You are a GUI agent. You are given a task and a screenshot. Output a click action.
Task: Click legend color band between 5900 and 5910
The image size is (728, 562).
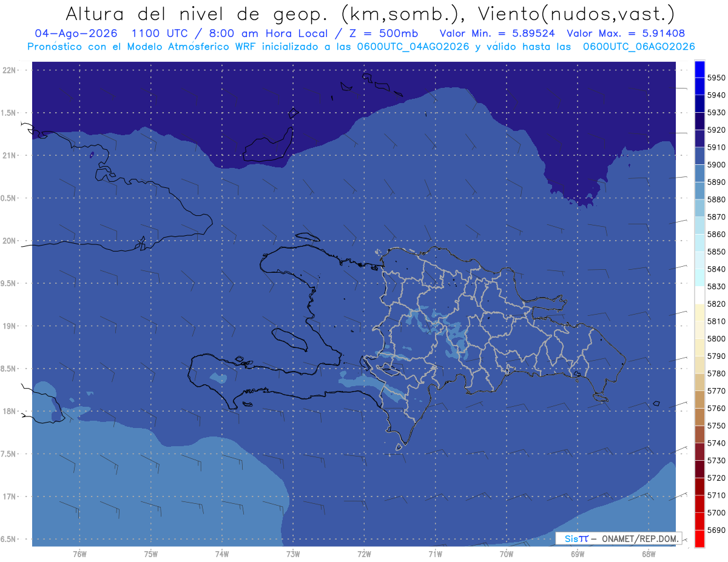pyautogui.click(x=699, y=156)
